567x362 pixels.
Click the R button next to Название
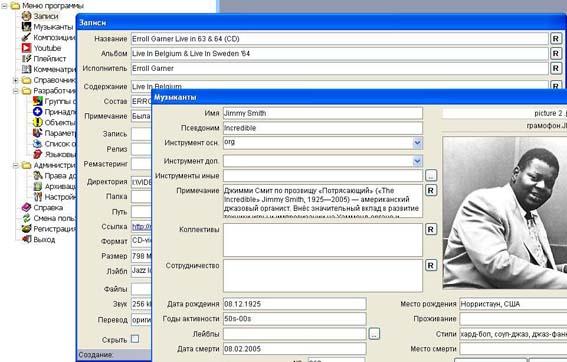[556, 39]
